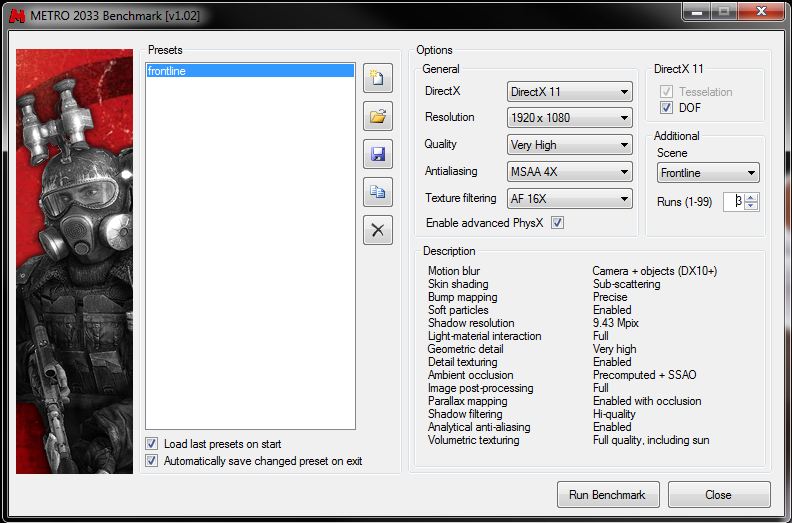The image size is (792, 523).
Task: Click the Camera + objects (DX10+) value
Action: click(655, 271)
